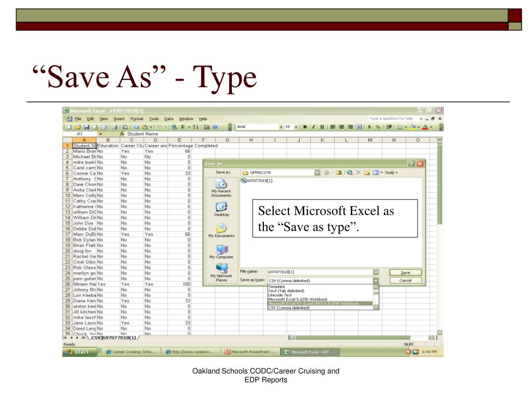Click the Type a question for help box
The image size is (532, 399).
point(393,118)
